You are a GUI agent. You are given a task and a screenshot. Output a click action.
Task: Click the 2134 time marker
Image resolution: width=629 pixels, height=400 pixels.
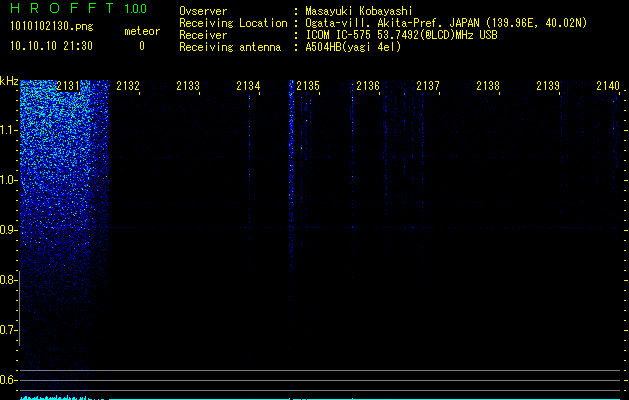coord(248,86)
